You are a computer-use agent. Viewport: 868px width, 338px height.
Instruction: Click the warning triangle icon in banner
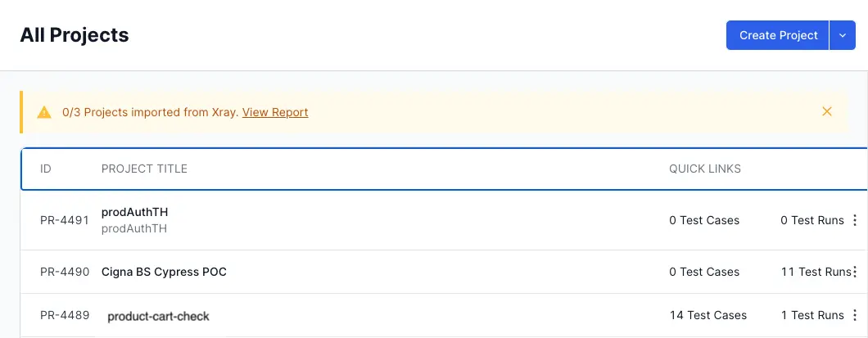coord(44,112)
